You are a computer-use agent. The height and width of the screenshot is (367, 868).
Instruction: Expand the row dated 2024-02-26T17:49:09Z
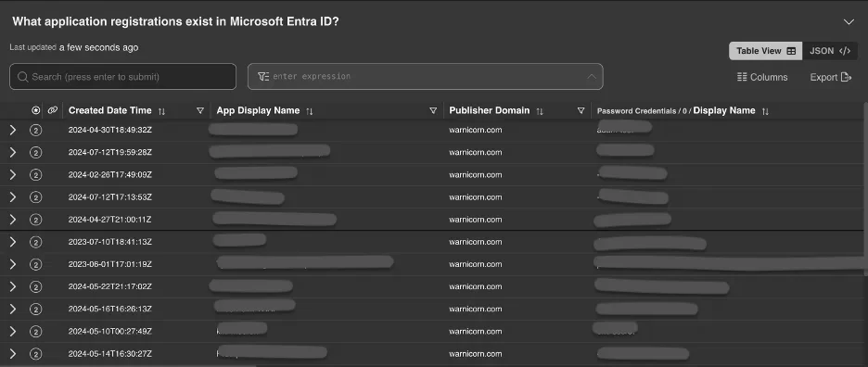[x=13, y=175]
